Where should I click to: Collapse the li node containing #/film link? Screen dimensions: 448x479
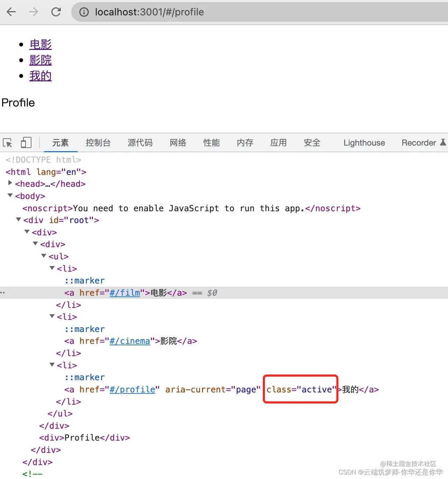[52, 268]
